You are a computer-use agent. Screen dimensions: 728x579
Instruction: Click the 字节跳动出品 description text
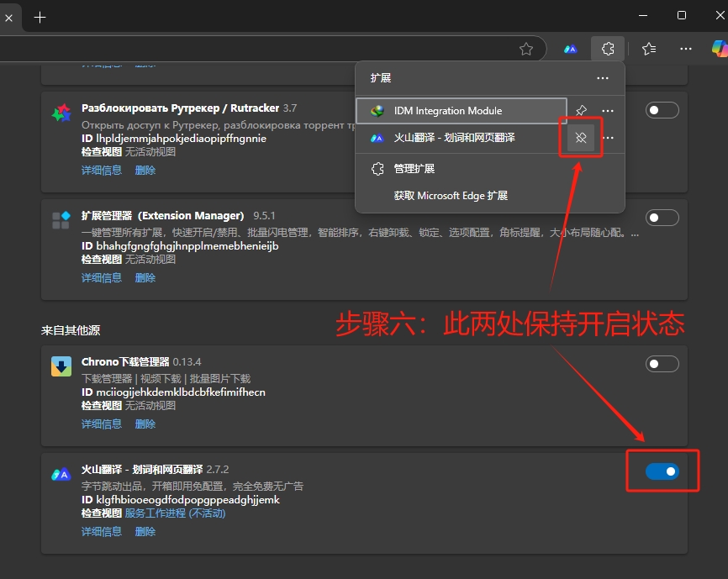point(193,487)
